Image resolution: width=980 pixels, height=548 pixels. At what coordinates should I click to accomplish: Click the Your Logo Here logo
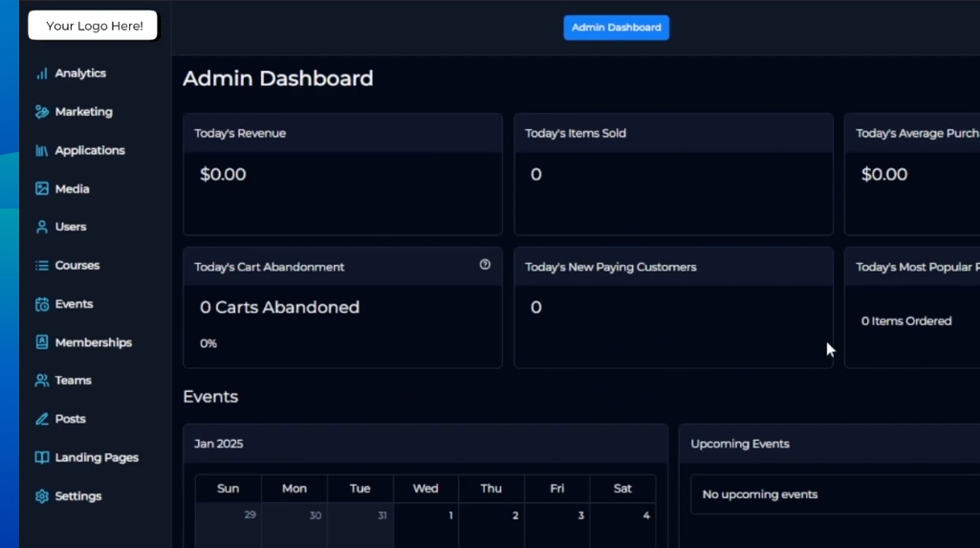click(x=93, y=26)
